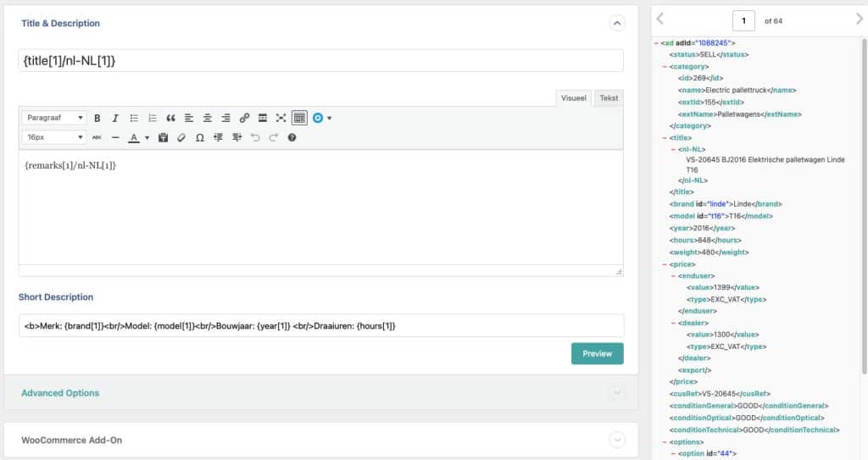The image size is (868, 460).
Task: Insert Read More tag
Action: pyautogui.click(x=263, y=118)
